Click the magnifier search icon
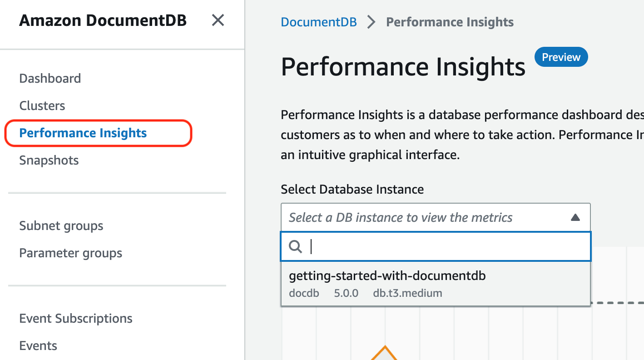This screenshot has width=644, height=360. coord(296,247)
